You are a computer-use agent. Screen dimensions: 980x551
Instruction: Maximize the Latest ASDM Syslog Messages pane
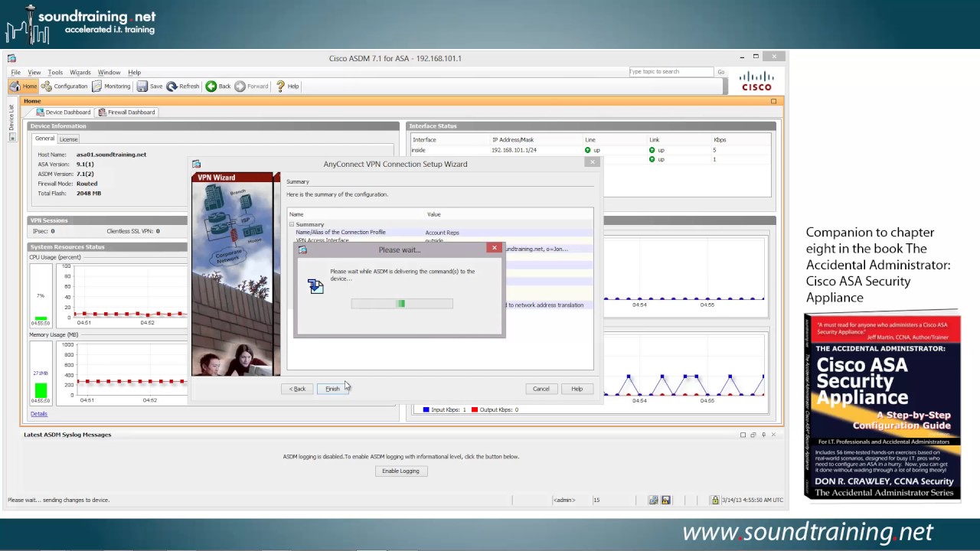(743, 435)
